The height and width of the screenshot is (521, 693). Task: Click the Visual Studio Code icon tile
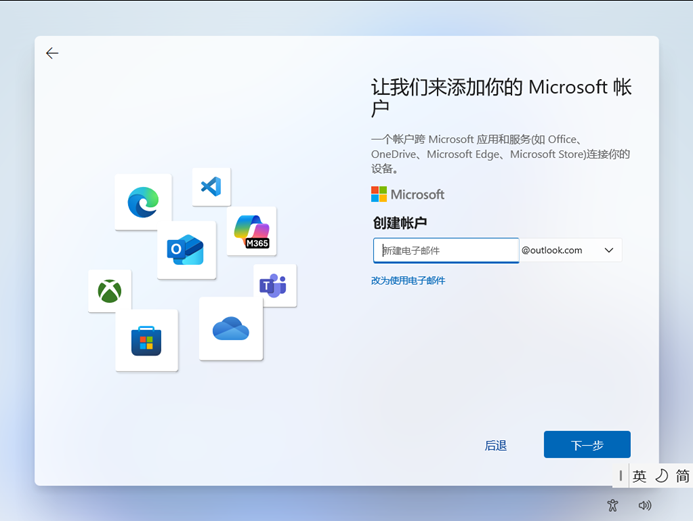tap(211, 186)
